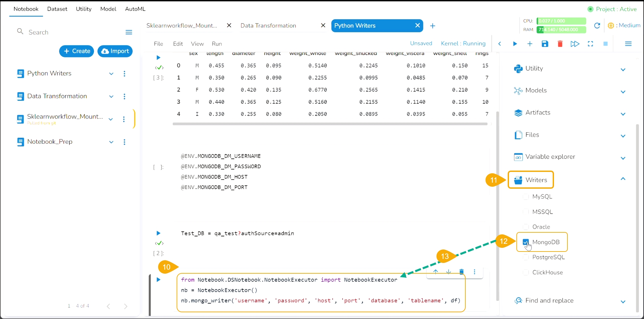The width and height of the screenshot is (644, 319).
Task: Enable the MySQL writer checkbox
Action: [x=526, y=197]
